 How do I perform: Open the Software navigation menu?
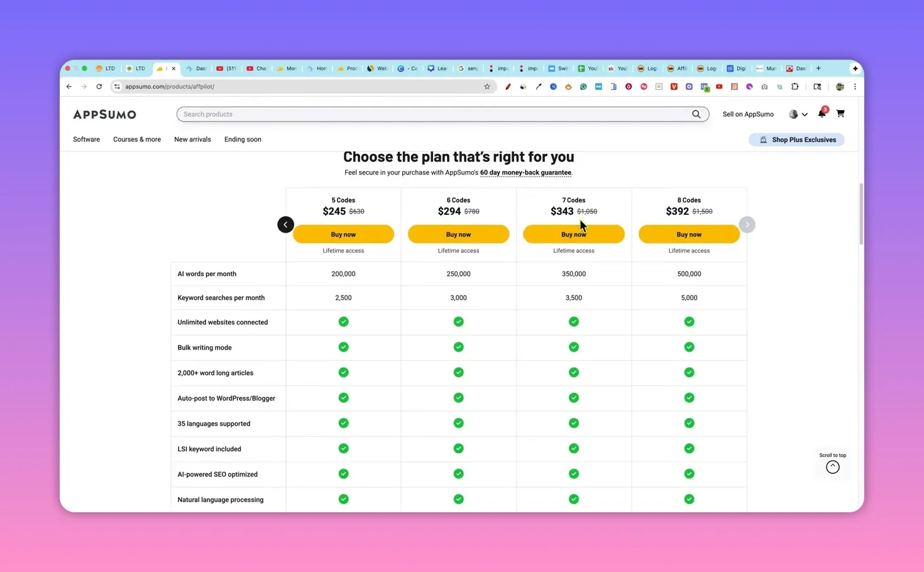tap(86, 139)
